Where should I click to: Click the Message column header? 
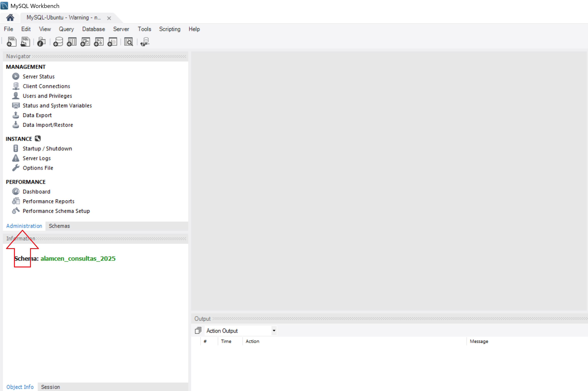479,341
